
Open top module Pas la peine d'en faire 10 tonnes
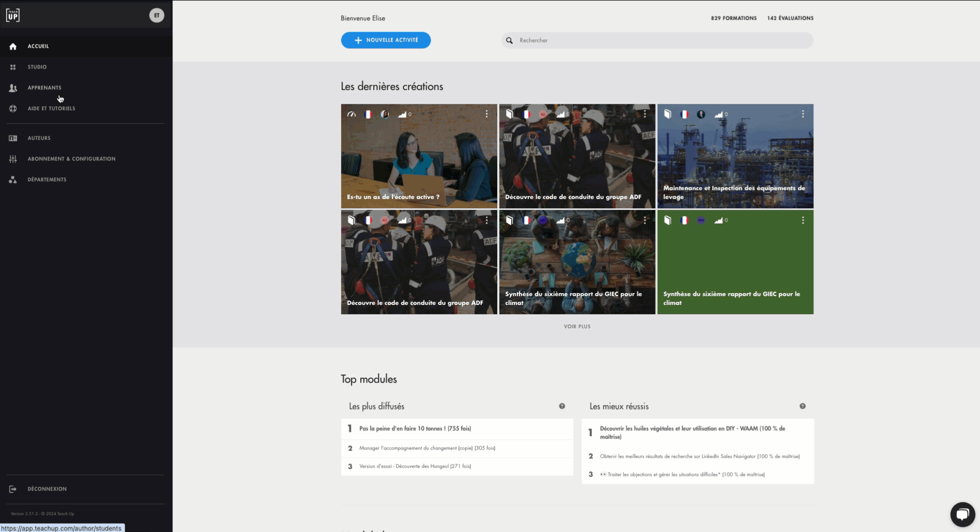(415, 429)
